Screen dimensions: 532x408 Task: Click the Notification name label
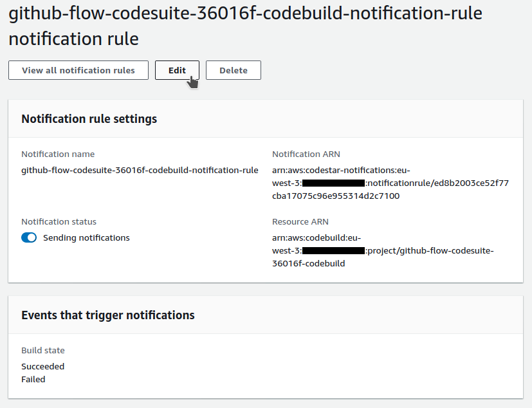click(58, 154)
